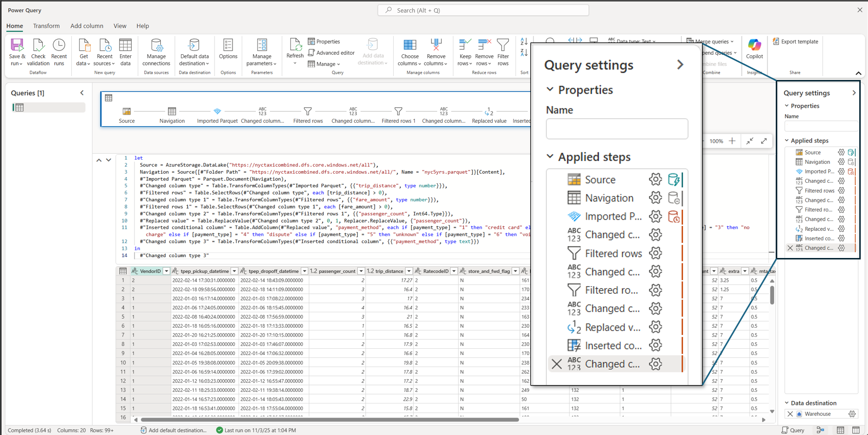Click Enter data
The width and height of the screenshot is (868, 435).
(125, 52)
